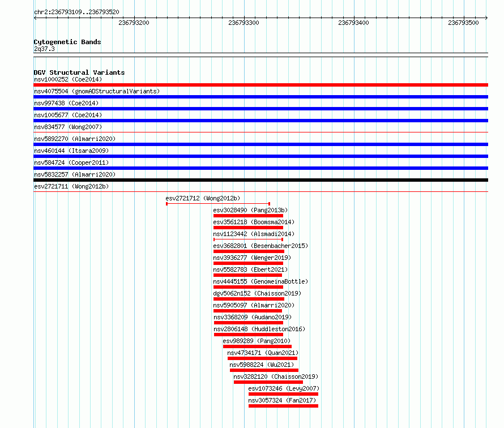Select the red nsv1000252 variant bar
The image size is (504, 428).
tap(260, 85)
